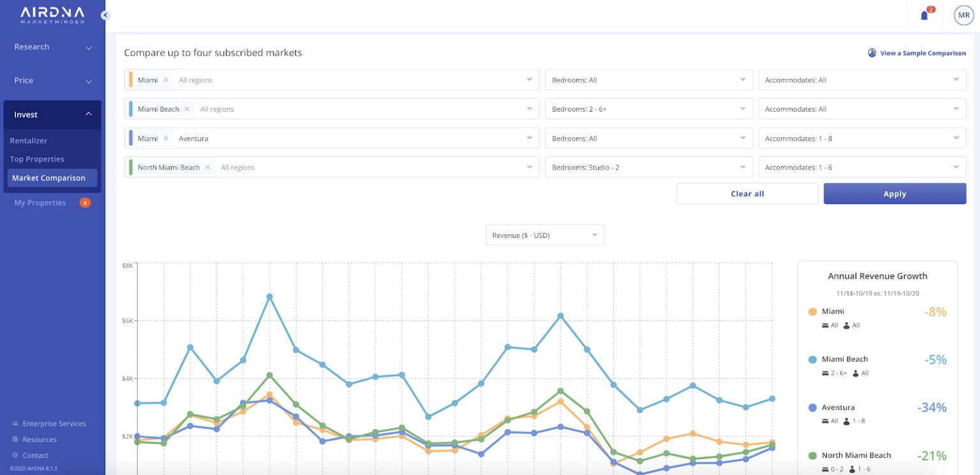Remove Miami tag in Aventura row

click(x=166, y=139)
